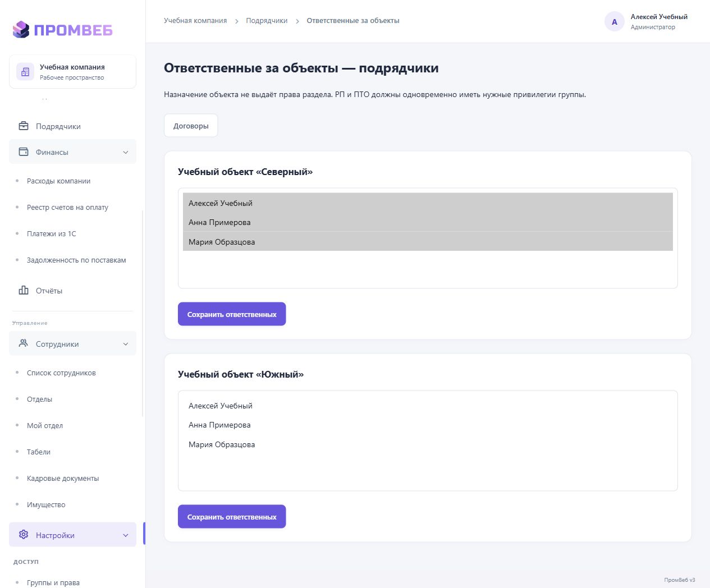Click the Подрядчики briefcase icon
The image size is (710, 588).
24,126
